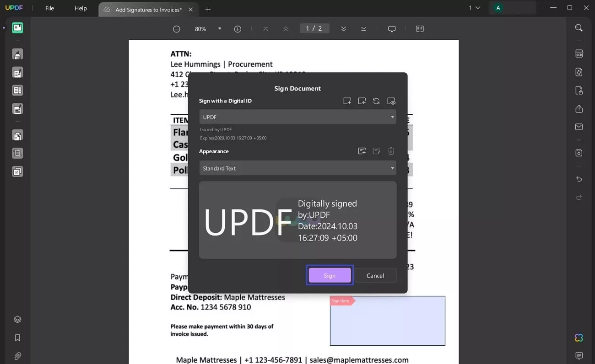Click the undo arrow in right sidebar
This screenshot has width=595, height=364.
[x=579, y=179]
